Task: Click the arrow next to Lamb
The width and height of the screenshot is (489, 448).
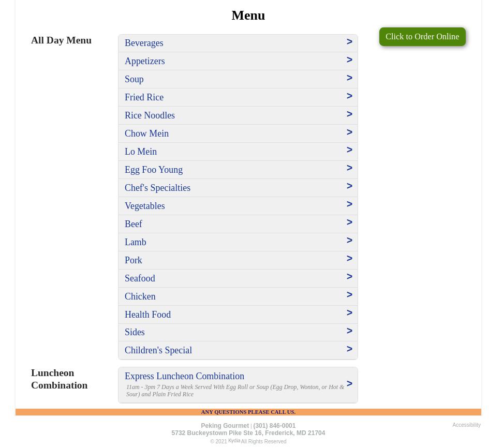Action: [x=349, y=241]
